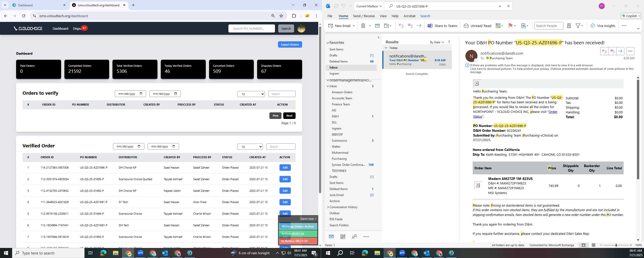Switch to the View tab in Outlook

click(383, 16)
